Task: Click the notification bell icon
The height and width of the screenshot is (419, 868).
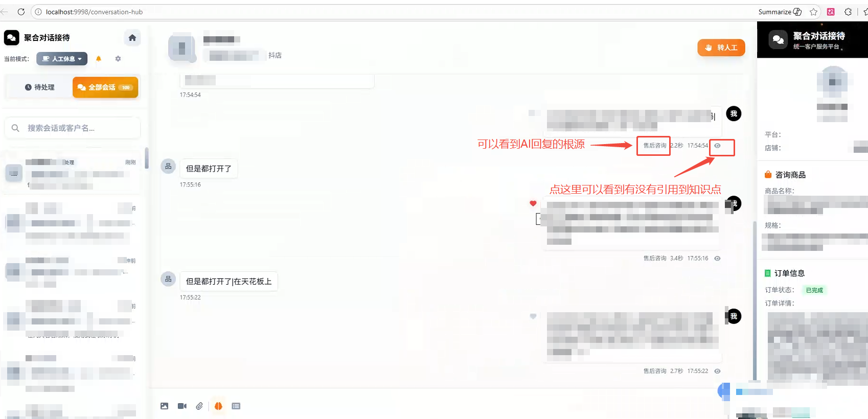Action: point(99,59)
